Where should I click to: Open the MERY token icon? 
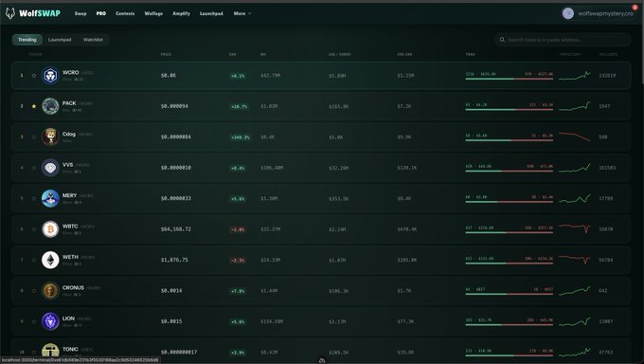pyautogui.click(x=50, y=198)
